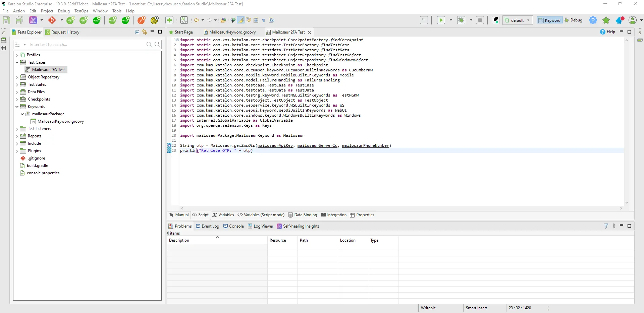Run the test with the Play button
The width and height of the screenshot is (644, 313).
[x=441, y=20]
